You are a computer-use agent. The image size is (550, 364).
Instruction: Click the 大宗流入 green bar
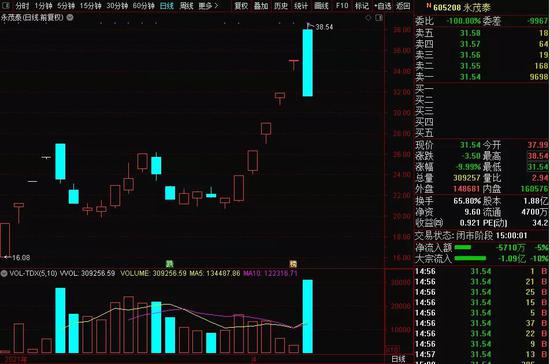470,259
